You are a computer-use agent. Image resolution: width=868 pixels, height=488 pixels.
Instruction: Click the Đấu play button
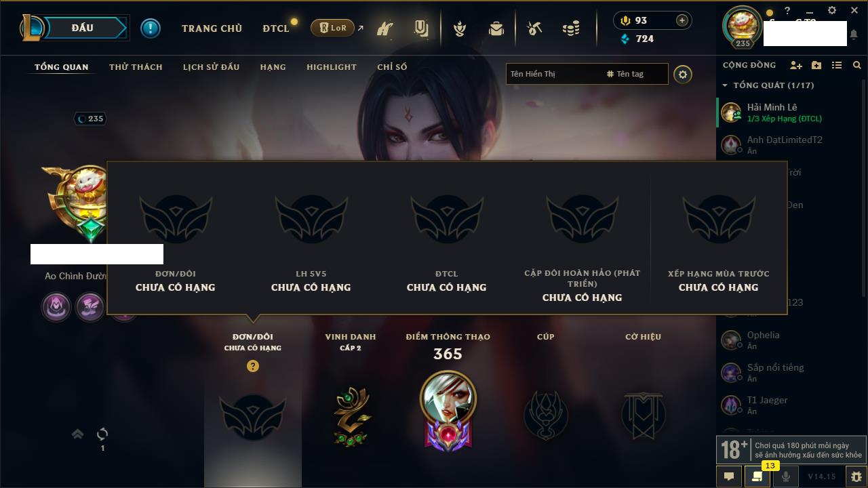(x=83, y=28)
